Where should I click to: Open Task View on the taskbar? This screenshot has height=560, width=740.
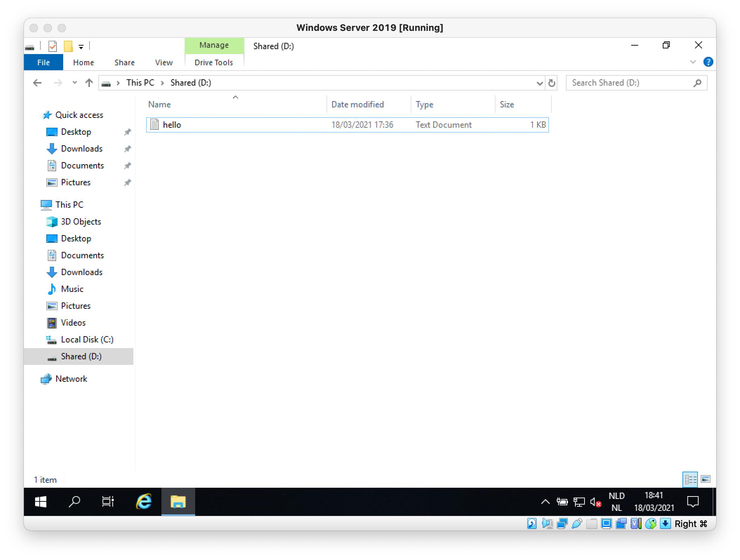pos(108,502)
